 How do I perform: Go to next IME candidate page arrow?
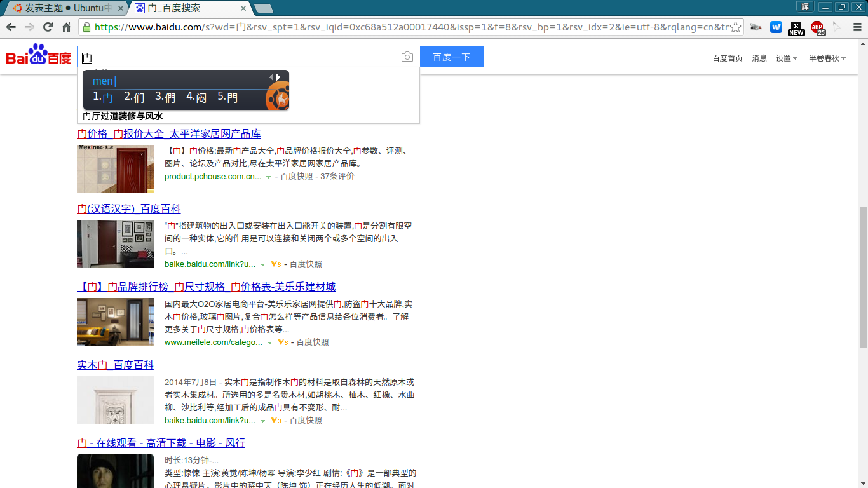point(278,77)
